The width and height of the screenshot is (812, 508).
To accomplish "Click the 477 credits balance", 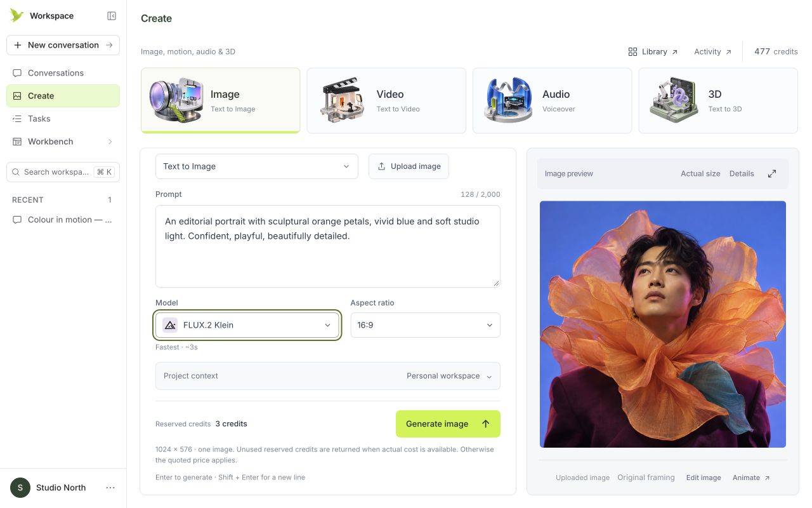I will coord(776,52).
